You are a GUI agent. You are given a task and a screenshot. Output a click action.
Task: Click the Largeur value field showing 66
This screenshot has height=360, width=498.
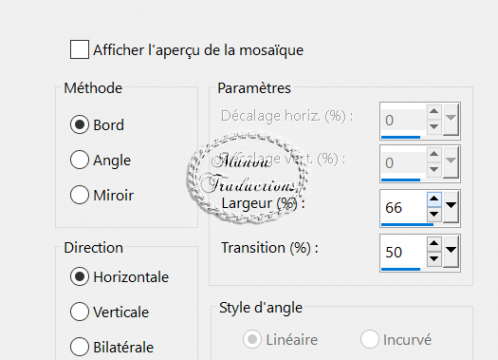point(404,207)
